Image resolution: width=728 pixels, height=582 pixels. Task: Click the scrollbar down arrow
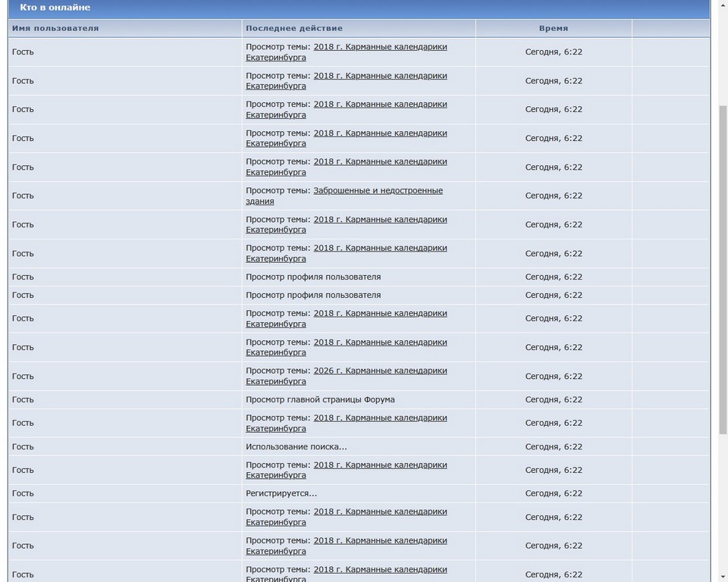tap(721, 576)
